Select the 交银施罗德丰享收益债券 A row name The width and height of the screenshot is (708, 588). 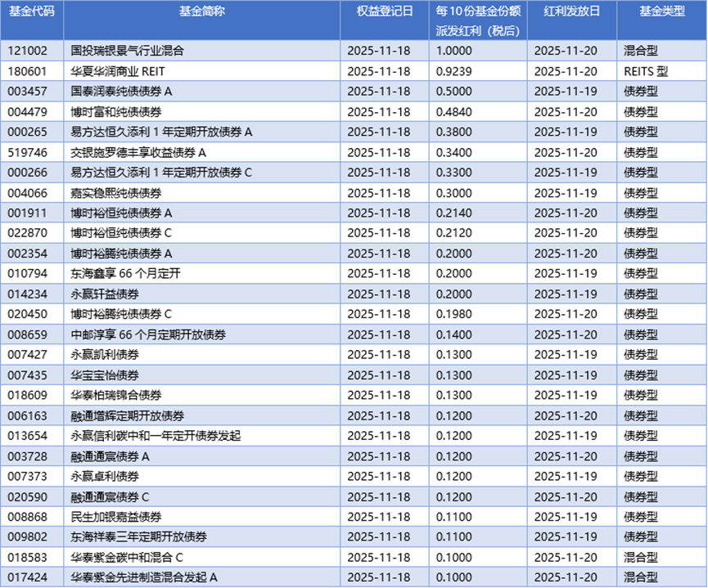[139, 152]
